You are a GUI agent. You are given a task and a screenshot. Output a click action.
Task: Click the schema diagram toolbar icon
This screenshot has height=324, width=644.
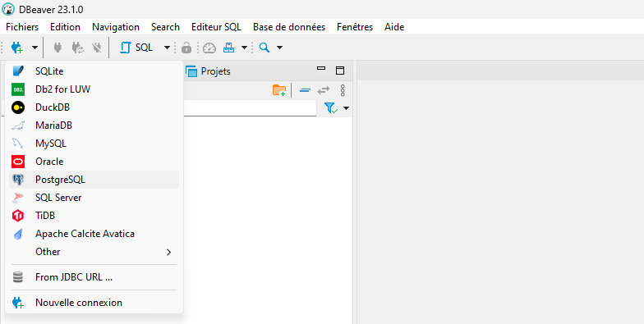coord(228,48)
